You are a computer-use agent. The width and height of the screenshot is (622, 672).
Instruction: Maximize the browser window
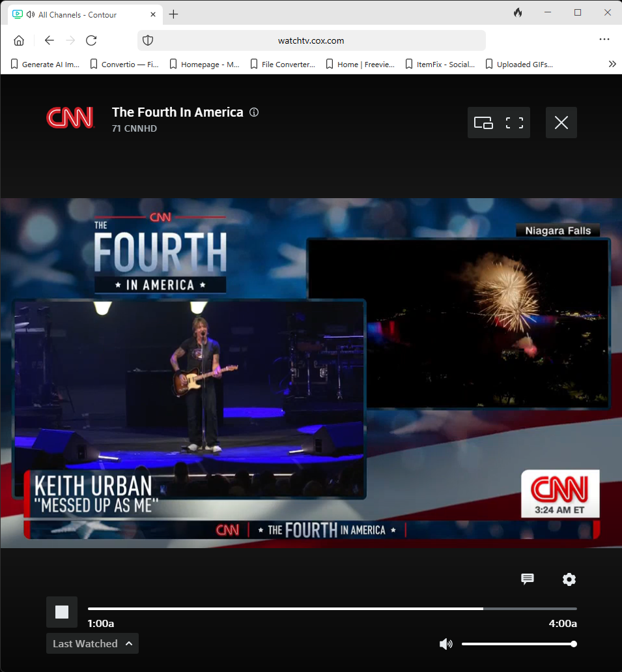click(578, 12)
